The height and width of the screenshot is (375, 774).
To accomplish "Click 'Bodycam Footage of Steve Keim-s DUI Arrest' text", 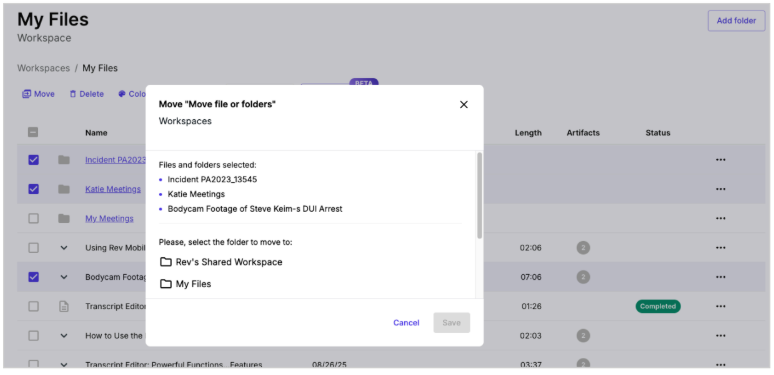I will 255,209.
